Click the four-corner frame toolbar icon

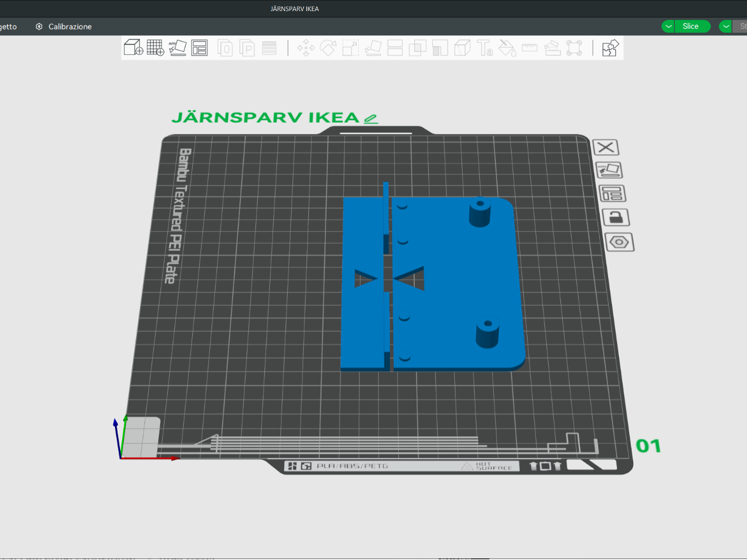[x=574, y=48]
